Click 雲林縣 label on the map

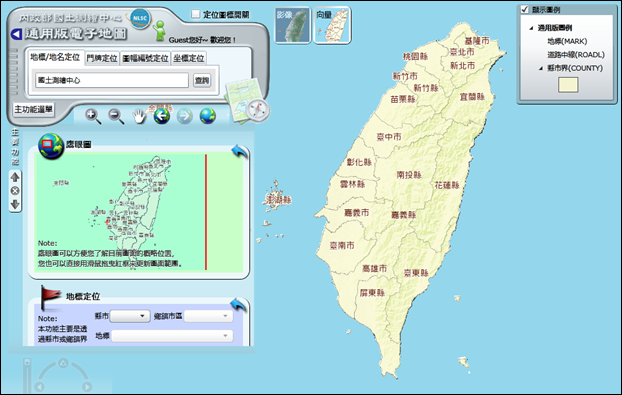pos(352,184)
